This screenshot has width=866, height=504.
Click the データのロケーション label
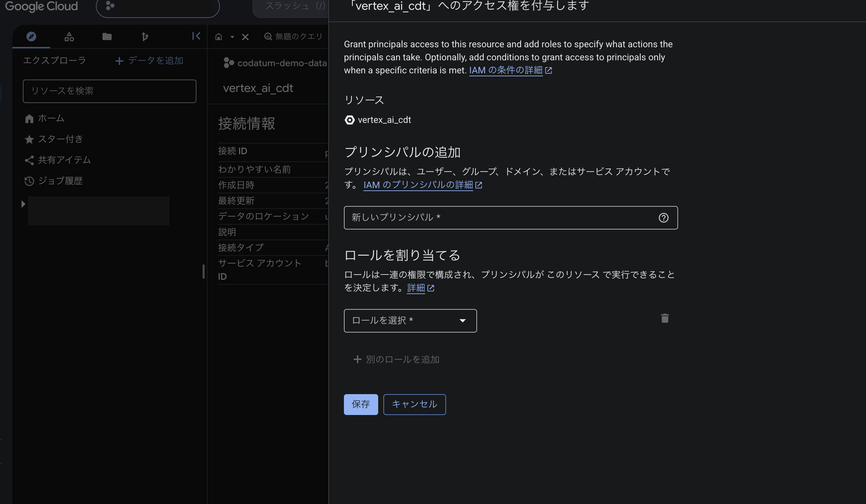(264, 216)
